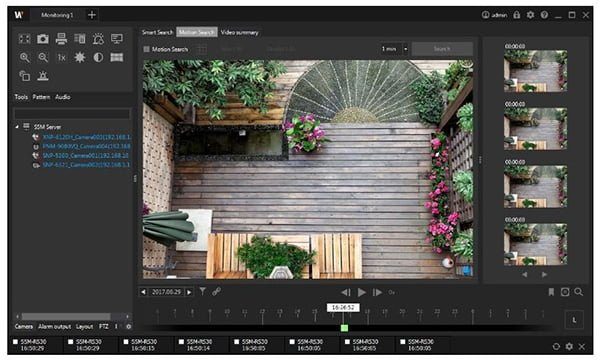This screenshot has width=600, height=360.
Task: Click the camera tree horizontal scrollbar
Action: [66, 316]
